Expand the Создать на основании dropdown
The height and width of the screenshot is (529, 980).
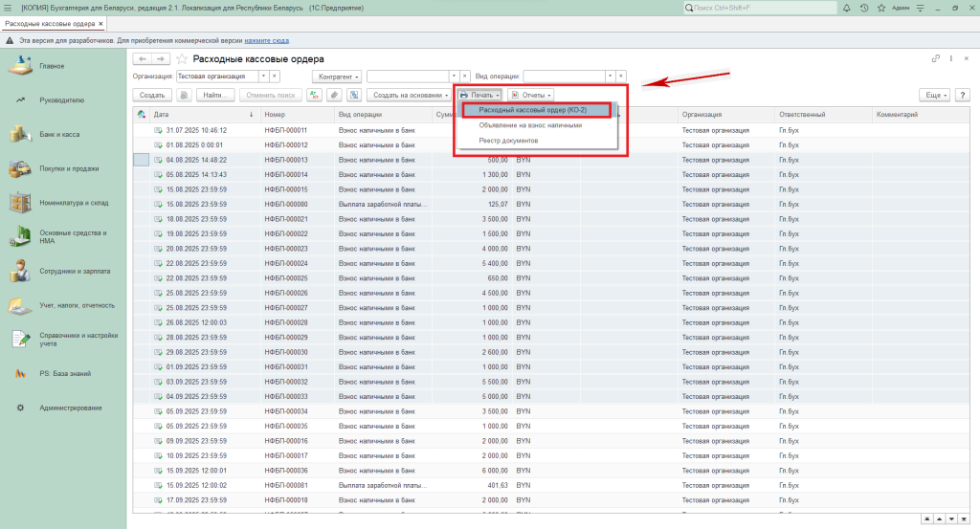point(411,96)
